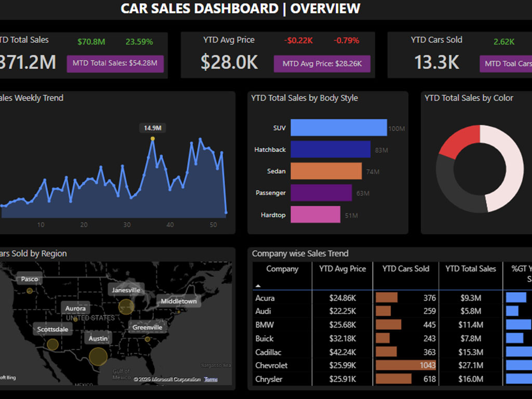Select the BMW row in company table
The height and width of the screenshot is (399, 532).
coord(392,325)
